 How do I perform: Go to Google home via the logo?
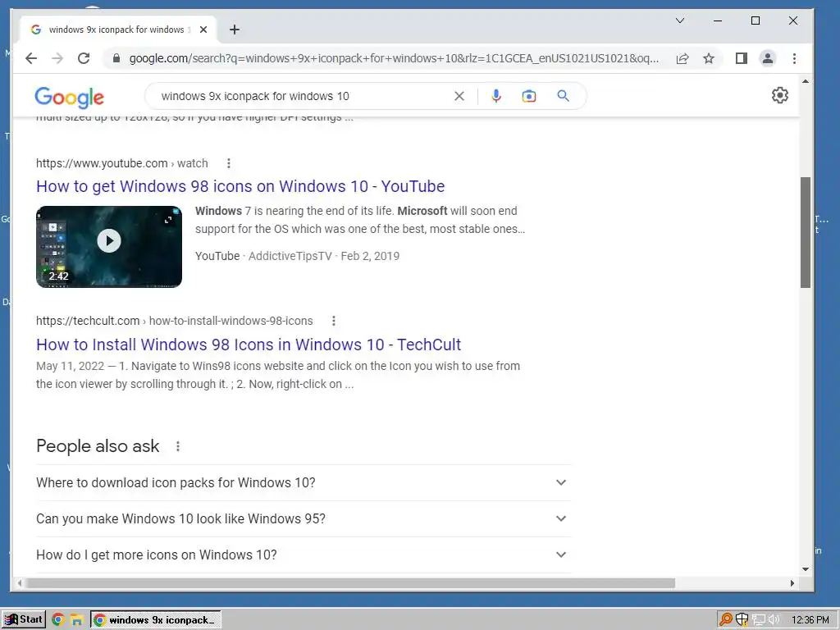tap(70, 98)
